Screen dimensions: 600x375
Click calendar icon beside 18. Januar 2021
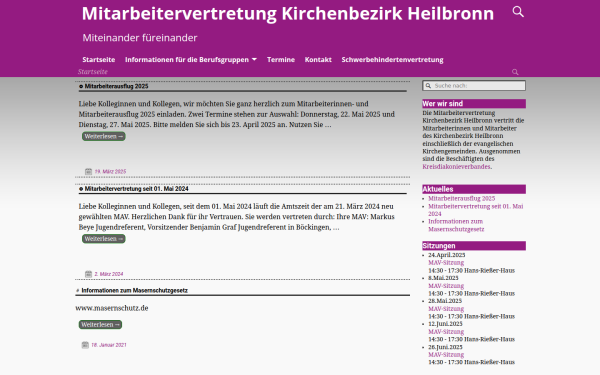coord(85,345)
